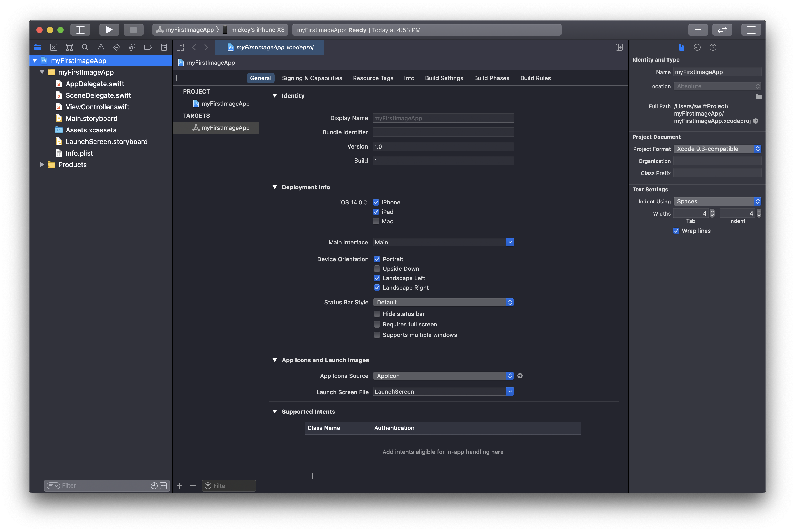Screen dimensions: 795x532
Task: Open the Launch Screen File dropdown
Action: coord(510,391)
